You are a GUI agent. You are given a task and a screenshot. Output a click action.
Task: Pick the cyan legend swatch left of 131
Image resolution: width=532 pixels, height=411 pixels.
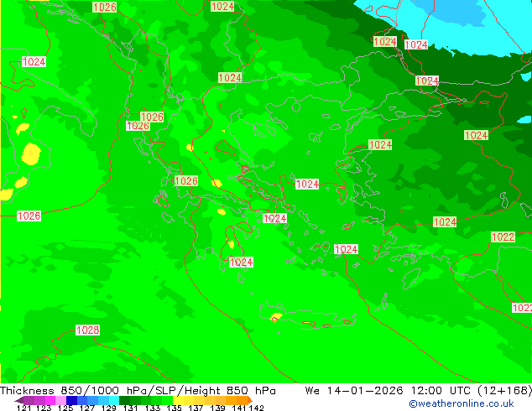tap(114, 400)
